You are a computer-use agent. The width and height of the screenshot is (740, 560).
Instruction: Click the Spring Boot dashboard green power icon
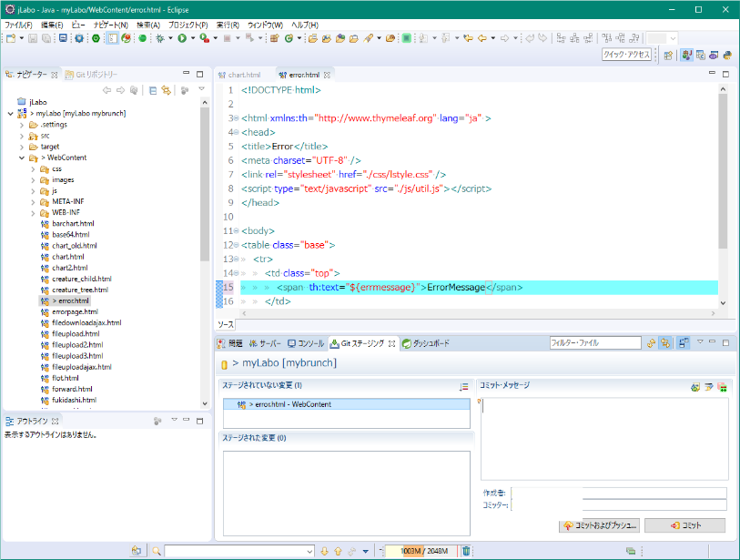click(x=96, y=38)
